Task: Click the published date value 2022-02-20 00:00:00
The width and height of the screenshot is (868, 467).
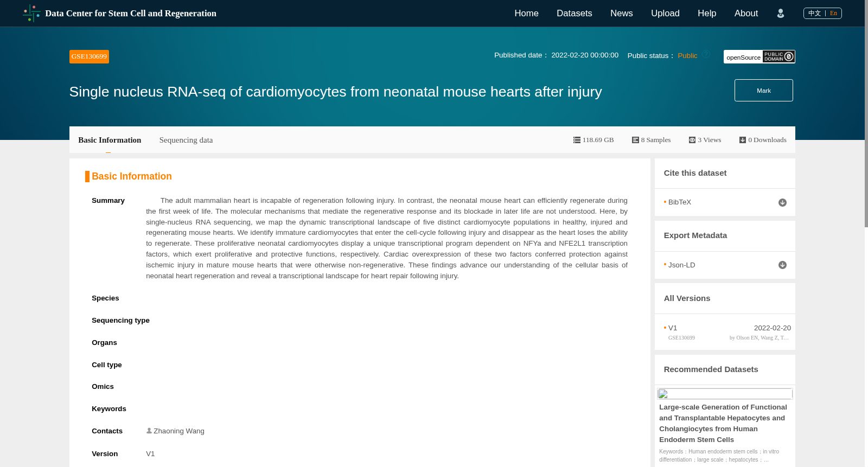Action: [x=585, y=55]
